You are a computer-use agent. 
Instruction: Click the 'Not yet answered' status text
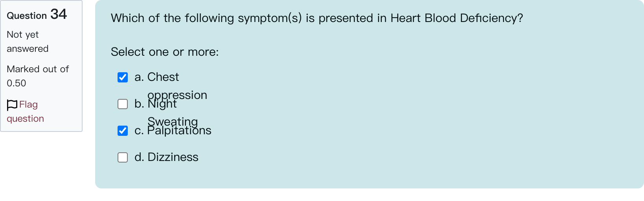point(28,42)
